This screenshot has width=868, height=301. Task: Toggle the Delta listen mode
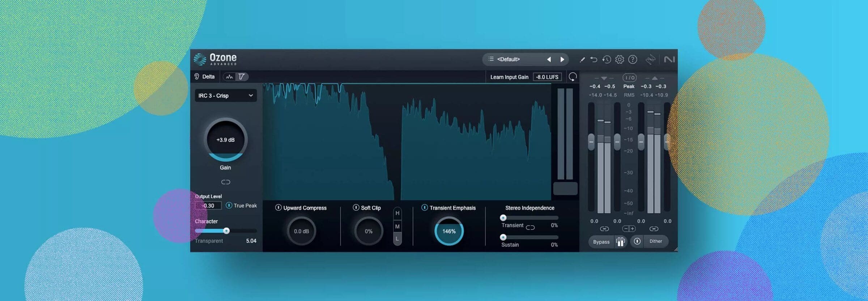pos(205,77)
